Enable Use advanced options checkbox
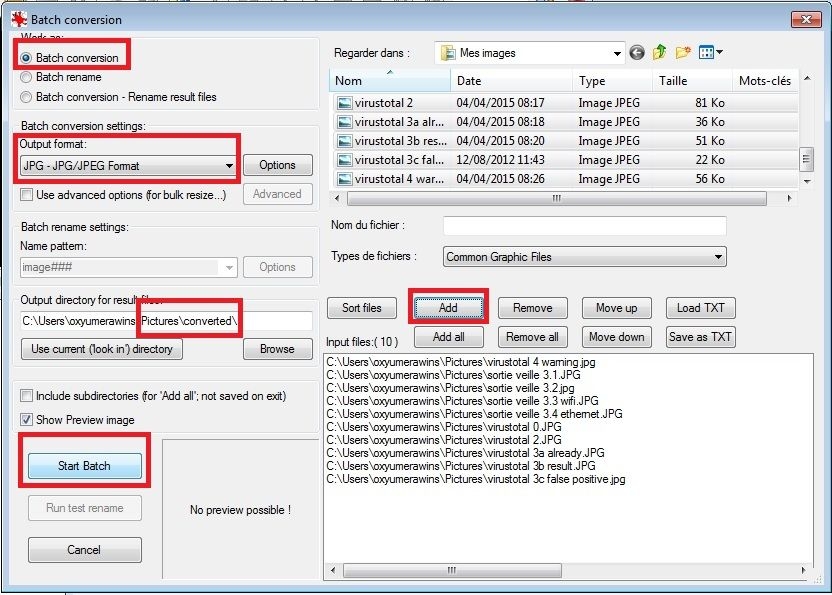Screen dimensions: 832x595 coord(27,194)
